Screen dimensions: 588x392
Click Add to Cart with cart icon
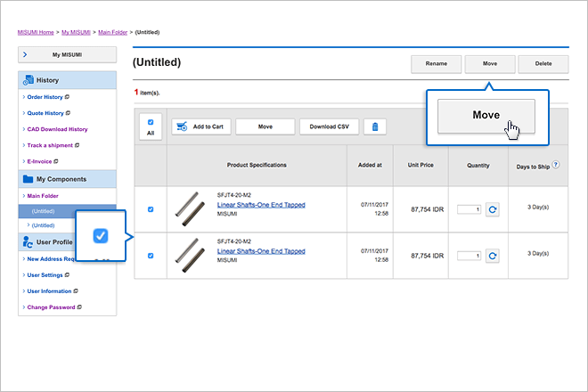pos(200,127)
